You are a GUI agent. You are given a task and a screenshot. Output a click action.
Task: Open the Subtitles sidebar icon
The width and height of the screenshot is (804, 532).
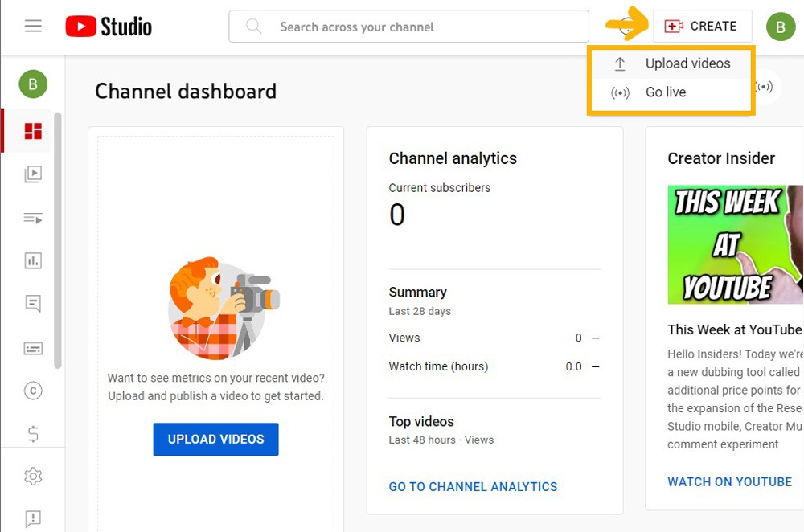(x=33, y=349)
